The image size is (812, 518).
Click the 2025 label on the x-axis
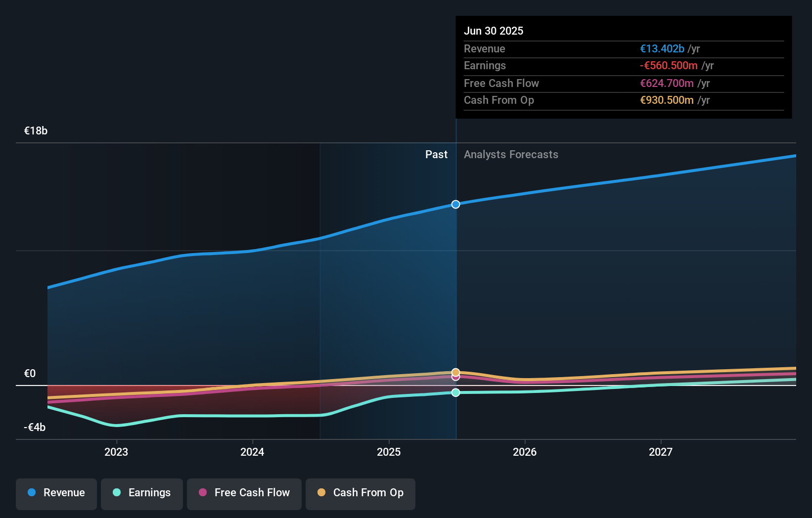pyautogui.click(x=389, y=451)
